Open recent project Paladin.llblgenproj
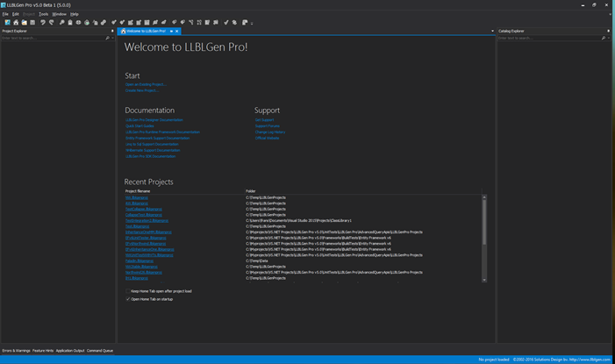 pyautogui.click(x=139, y=261)
